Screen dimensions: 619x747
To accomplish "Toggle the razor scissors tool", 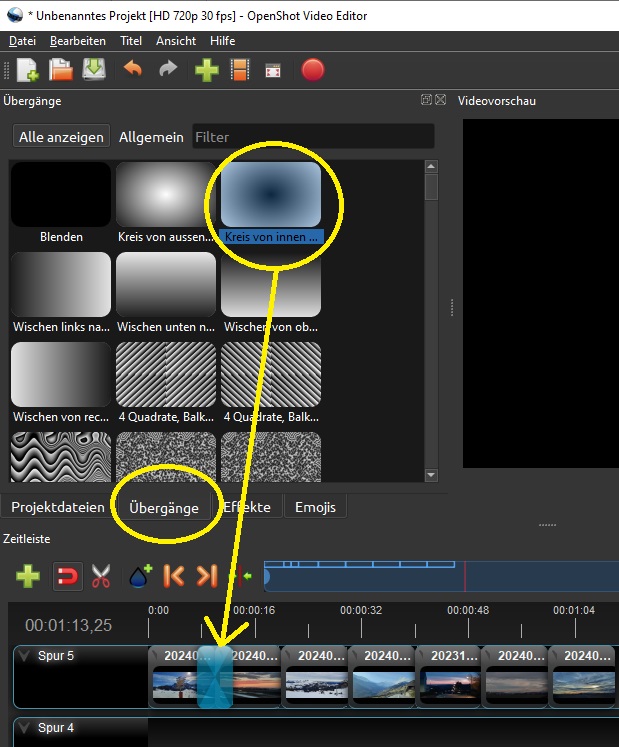I will (x=101, y=576).
